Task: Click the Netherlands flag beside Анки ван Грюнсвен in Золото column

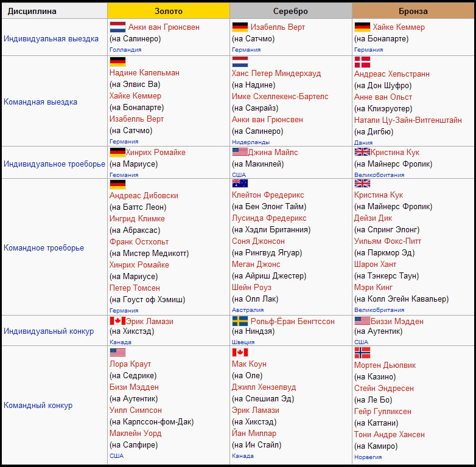Action: pos(118,27)
